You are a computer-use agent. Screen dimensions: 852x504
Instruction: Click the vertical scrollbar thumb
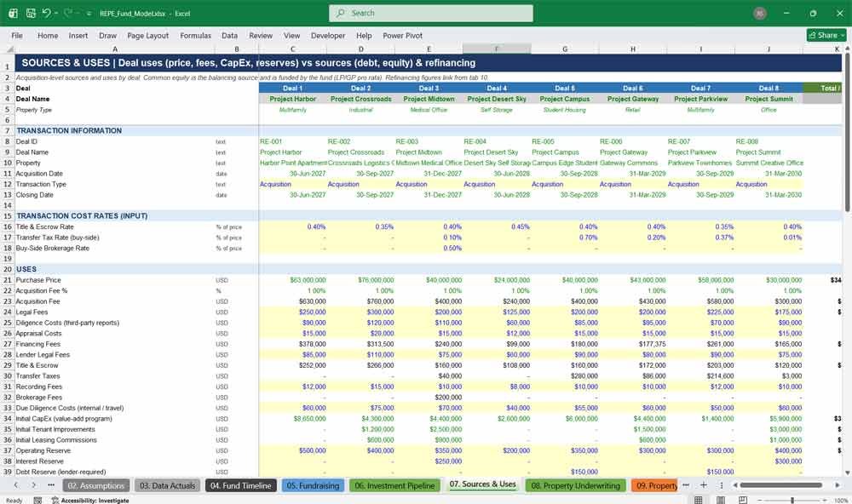847,133
